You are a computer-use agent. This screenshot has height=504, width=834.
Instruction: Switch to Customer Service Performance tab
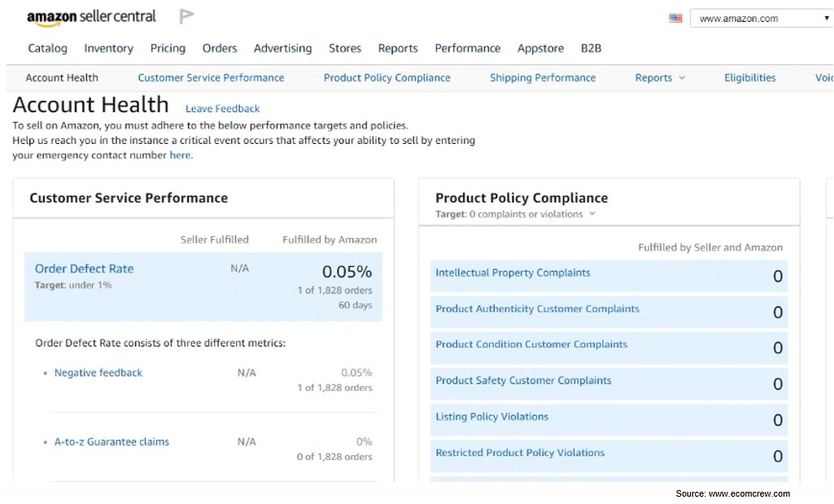coord(212,77)
